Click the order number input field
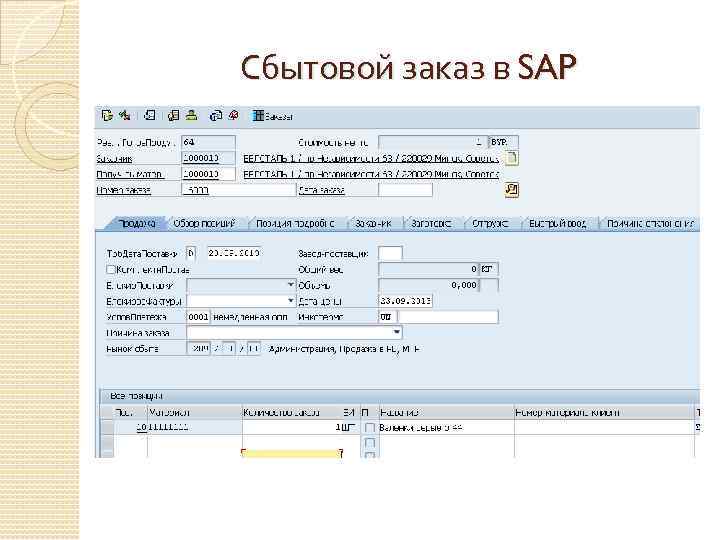The width and height of the screenshot is (720, 540). [239, 190]
